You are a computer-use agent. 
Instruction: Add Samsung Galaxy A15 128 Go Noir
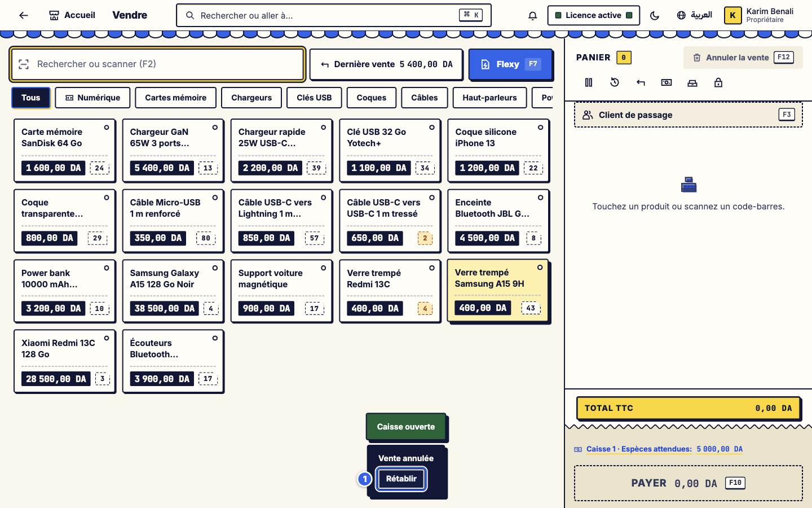(x=173, y=291)
